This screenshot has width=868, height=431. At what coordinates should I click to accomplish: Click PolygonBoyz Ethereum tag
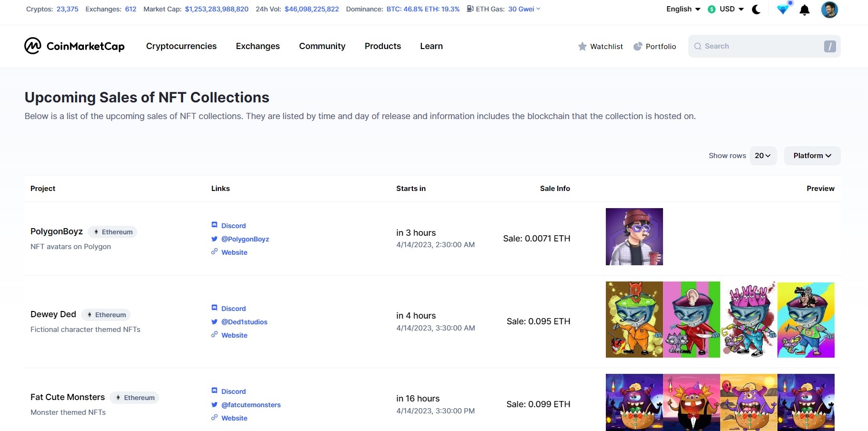112,232
